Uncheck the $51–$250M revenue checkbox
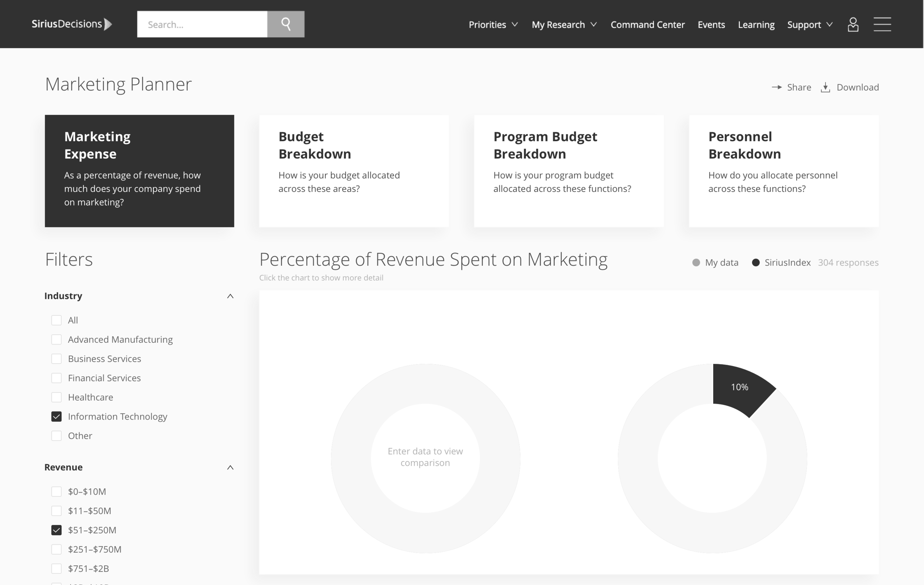This screenshot has width=924, height=585. (57, 530)
